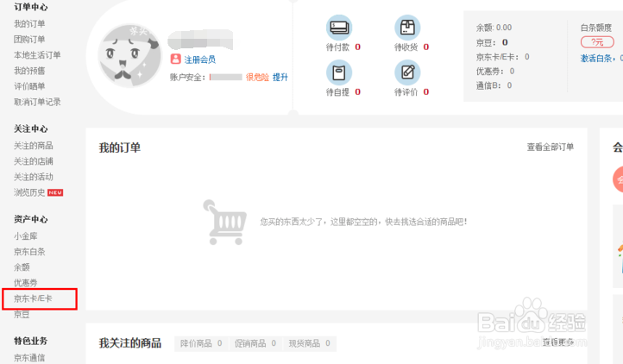The image size is (623, 364).
Task: Open 京东白条 in the sidebar
Action: coord(29,252)
